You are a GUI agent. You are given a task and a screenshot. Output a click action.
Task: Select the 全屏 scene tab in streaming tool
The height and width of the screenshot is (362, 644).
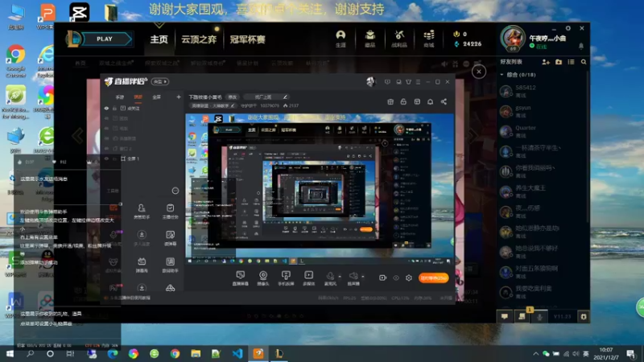tap(156, 97)
